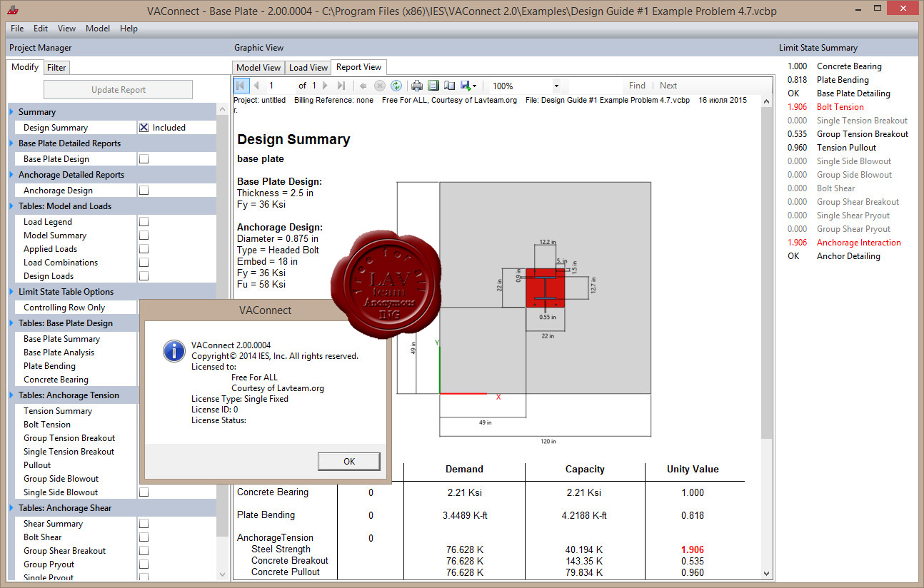Collapse Tables: Anchorage Tension section

tap(11, 395)
